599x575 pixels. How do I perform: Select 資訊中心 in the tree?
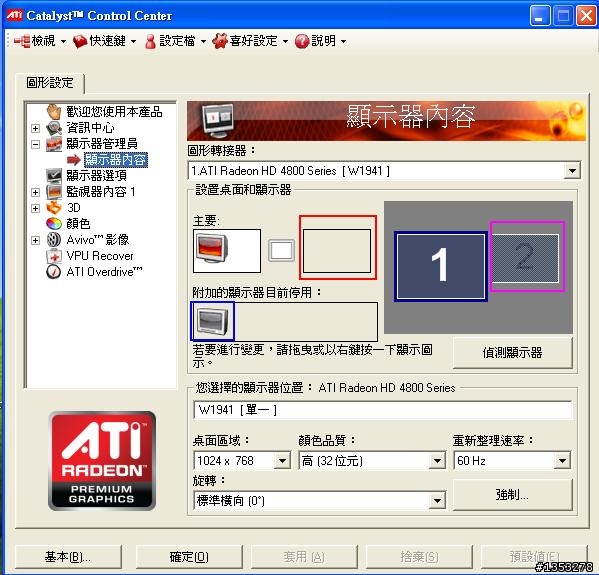(90, 128)
